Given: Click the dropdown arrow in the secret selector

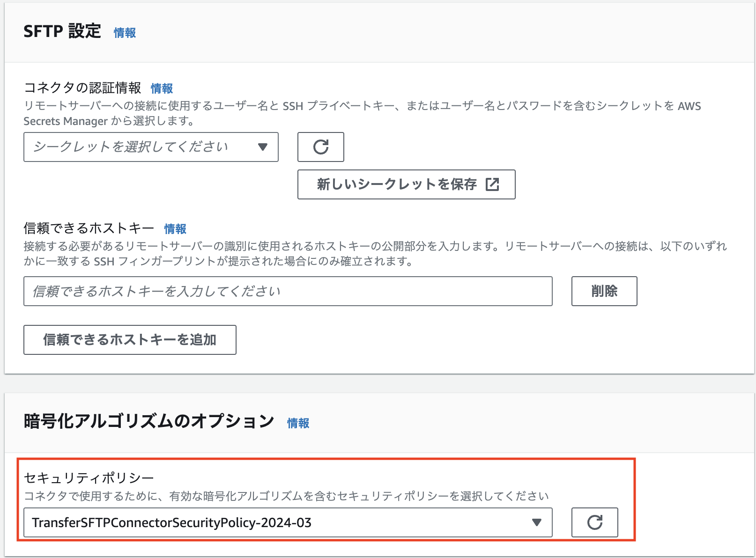Looking at the screenshot, I should coord(263,147).
